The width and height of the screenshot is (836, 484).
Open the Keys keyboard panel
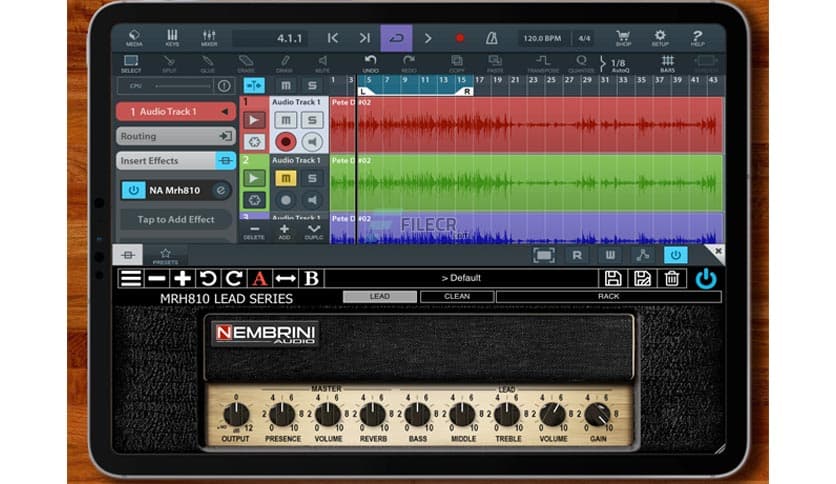pos(172,38)
